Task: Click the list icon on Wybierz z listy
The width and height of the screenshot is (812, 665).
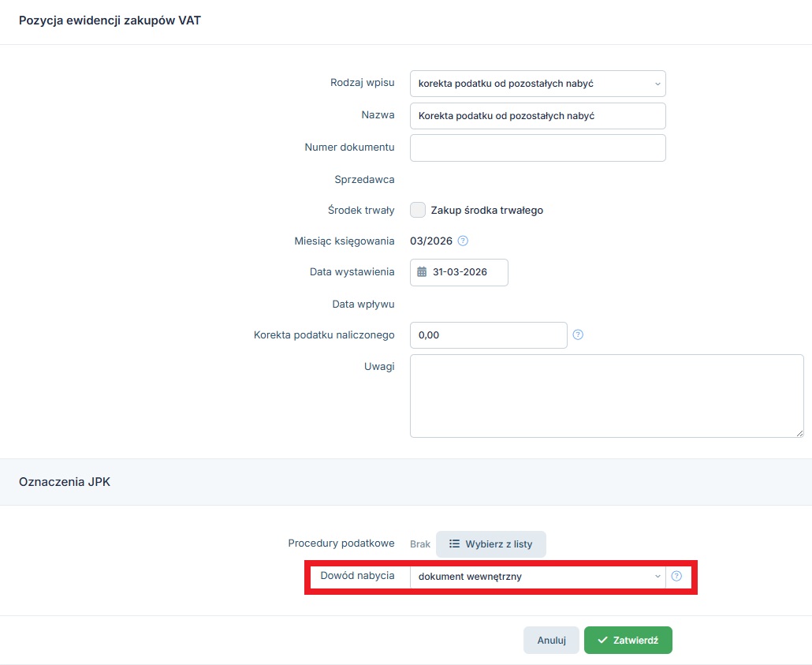Action: click(454, 544)
